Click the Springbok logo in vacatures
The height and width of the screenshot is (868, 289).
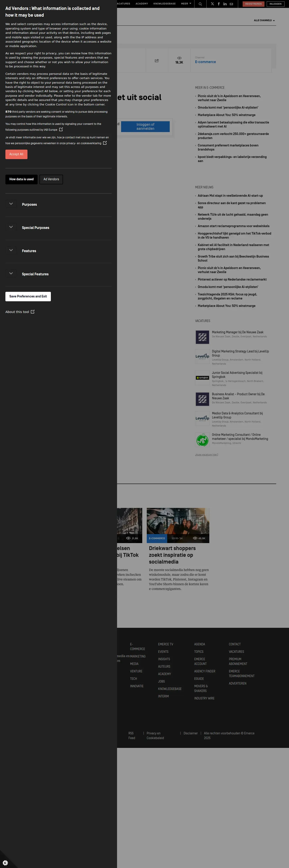(202, 378)
